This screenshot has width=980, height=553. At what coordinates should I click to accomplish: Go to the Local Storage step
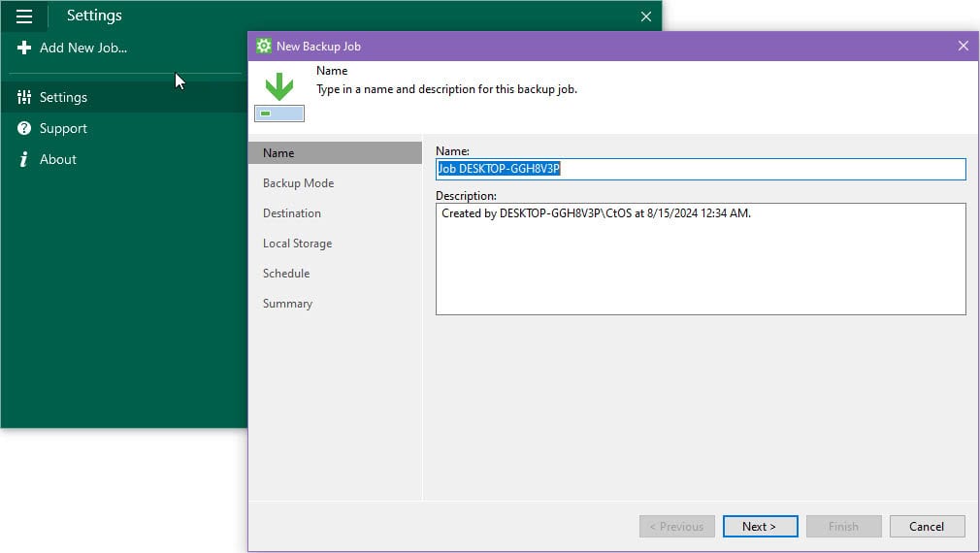[x=298, y=244]
